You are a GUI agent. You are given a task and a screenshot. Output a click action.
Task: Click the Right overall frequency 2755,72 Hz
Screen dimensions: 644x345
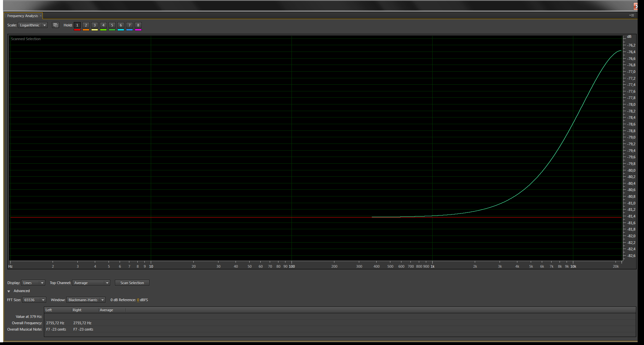[82, 323]
